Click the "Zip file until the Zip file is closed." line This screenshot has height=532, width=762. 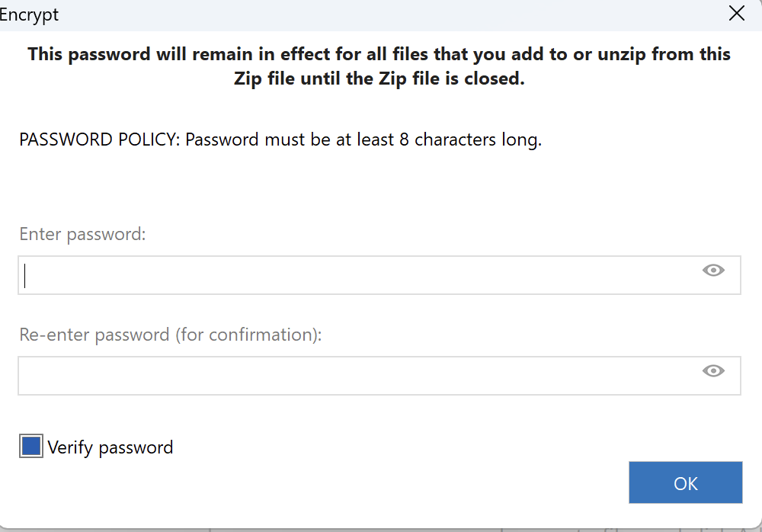379,79
